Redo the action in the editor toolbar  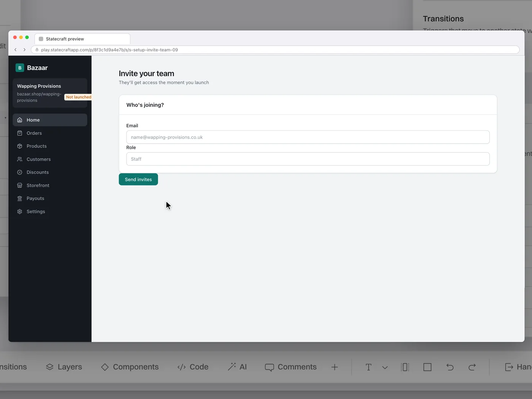point(472,367)
